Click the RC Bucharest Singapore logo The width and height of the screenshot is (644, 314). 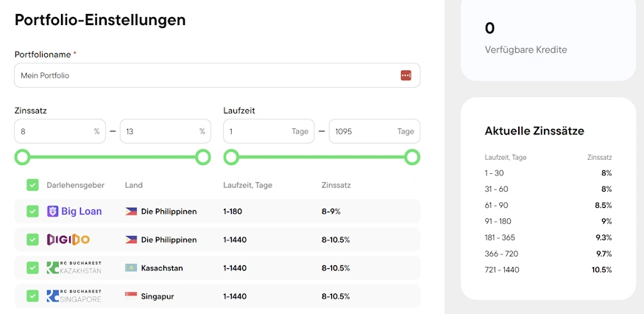[x=74, y=296]
